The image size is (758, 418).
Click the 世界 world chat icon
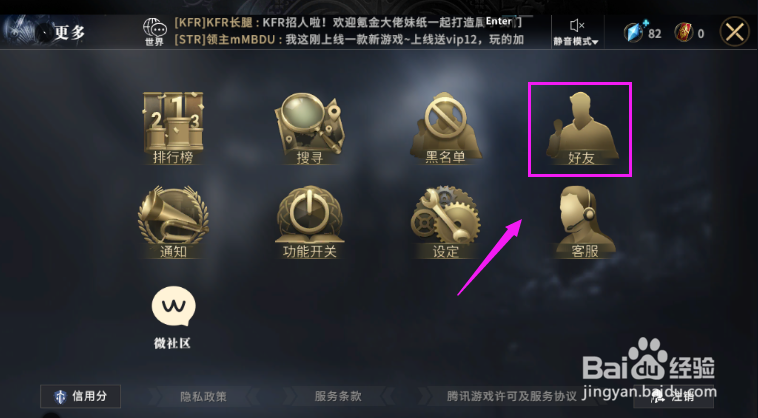[x=154, y=31]
